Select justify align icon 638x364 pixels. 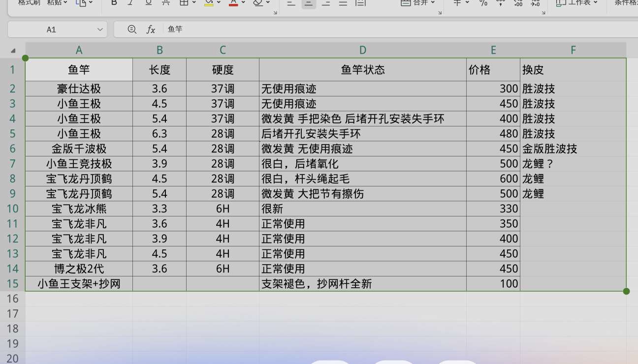pyautogui.click(x=343, y=2)
